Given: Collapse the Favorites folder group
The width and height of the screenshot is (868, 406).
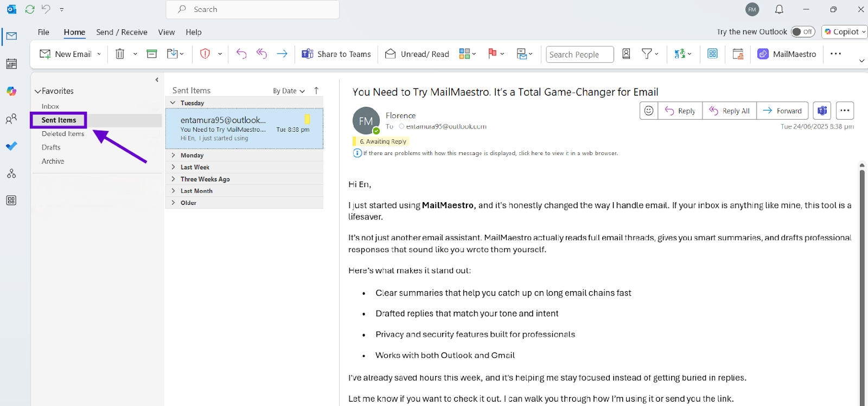Looking at the screenshot, I should point(38,91).
